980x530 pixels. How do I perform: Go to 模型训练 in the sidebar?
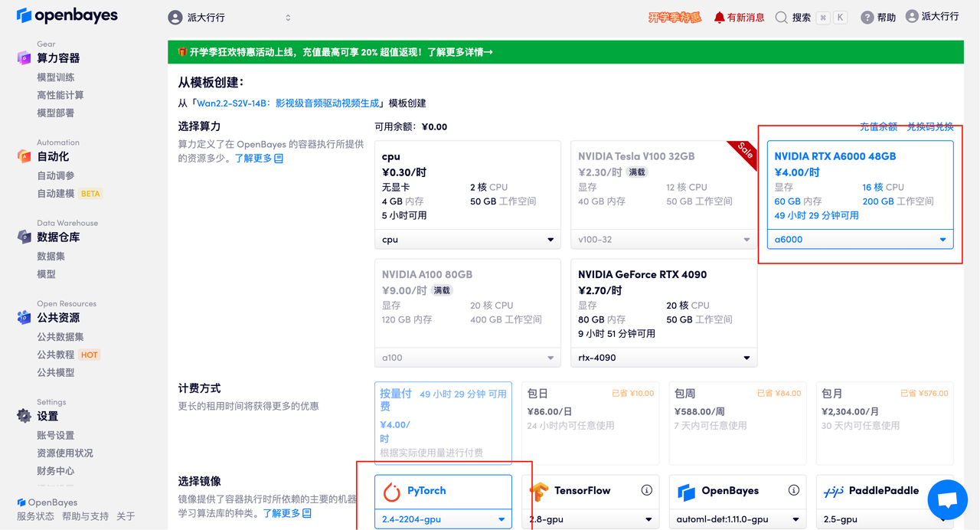pos(56,77)
